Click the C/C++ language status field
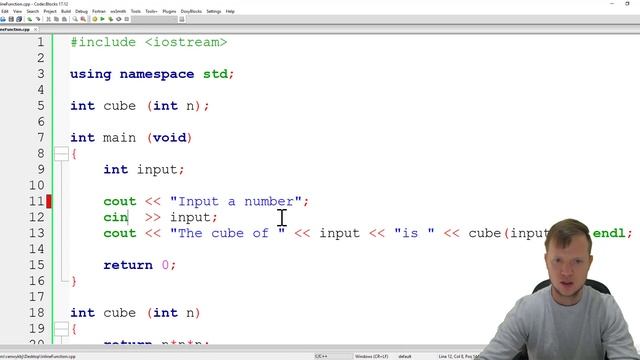The image size is (640, 360). (321, 356)
